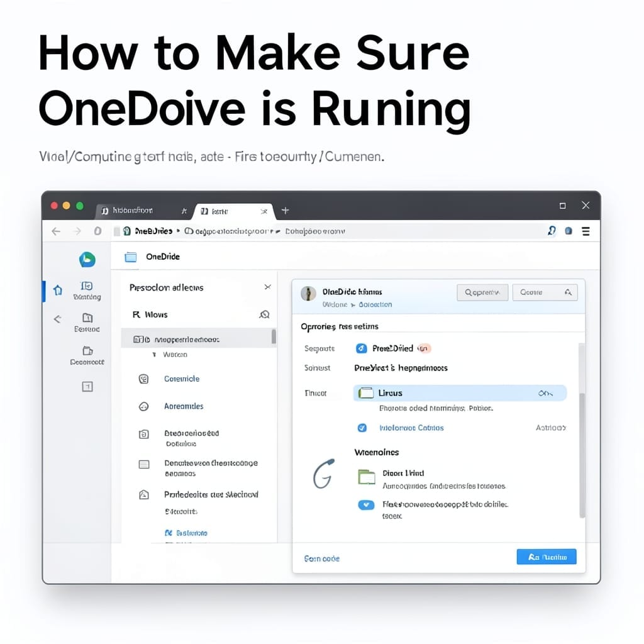Image resolution: width=644 pixels, height=644 pixels.
Task: Click the 'Denoiteavcon dheertcodnge' list entry
Action: (x=211, y=468)
